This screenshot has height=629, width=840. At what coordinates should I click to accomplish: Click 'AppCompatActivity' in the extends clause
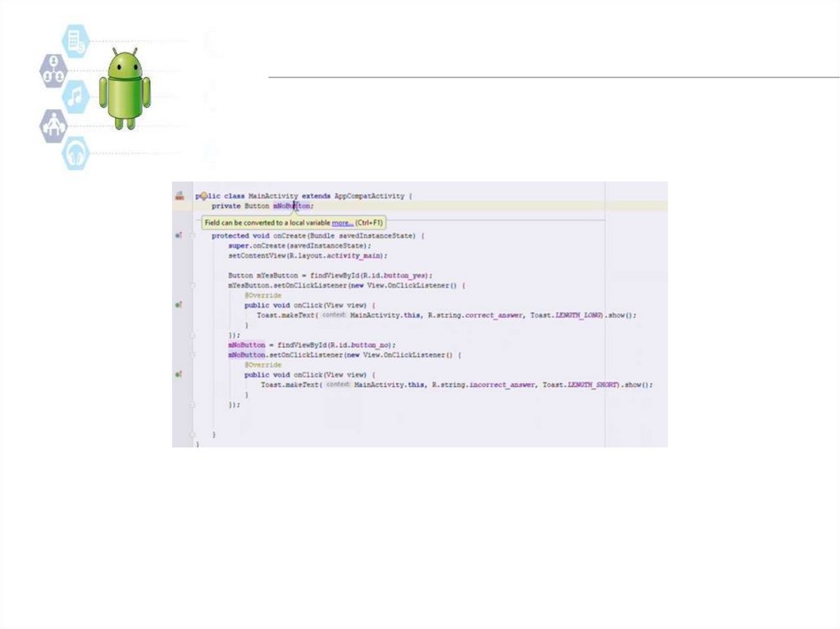[370, 196]
